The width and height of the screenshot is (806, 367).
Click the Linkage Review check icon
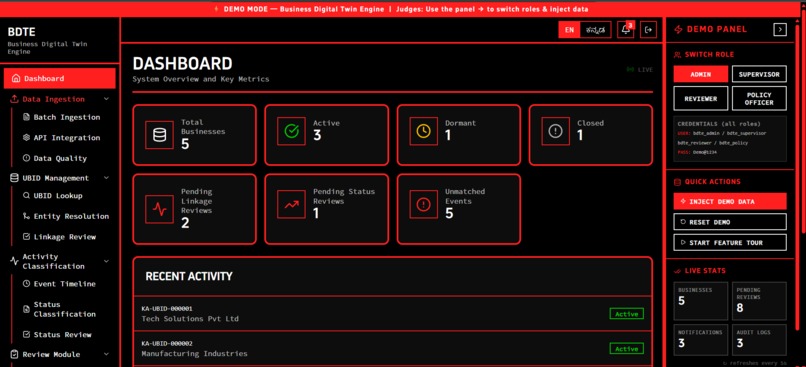pyautogui.click(x=27, y=237)
